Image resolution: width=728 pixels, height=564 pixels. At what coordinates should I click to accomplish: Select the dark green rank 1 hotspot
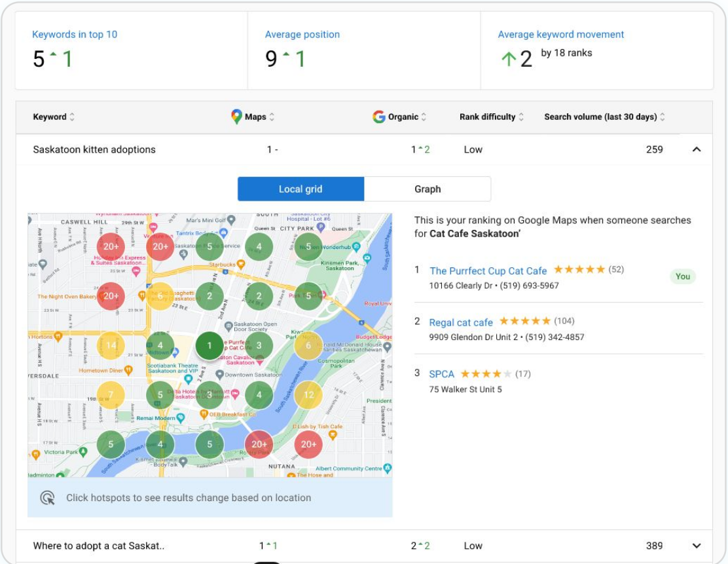[x=209, y=345]
